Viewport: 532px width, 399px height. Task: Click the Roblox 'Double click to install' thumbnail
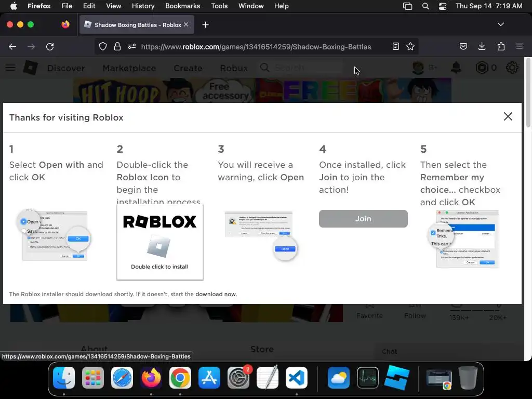pyautogui.click(x=160, y=242)
